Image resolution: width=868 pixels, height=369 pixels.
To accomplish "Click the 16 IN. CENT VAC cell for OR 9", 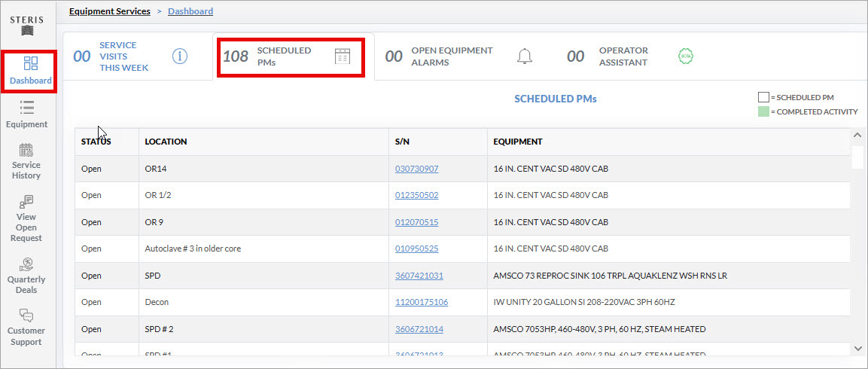I will pyautogui.click(x=669, y=222).
